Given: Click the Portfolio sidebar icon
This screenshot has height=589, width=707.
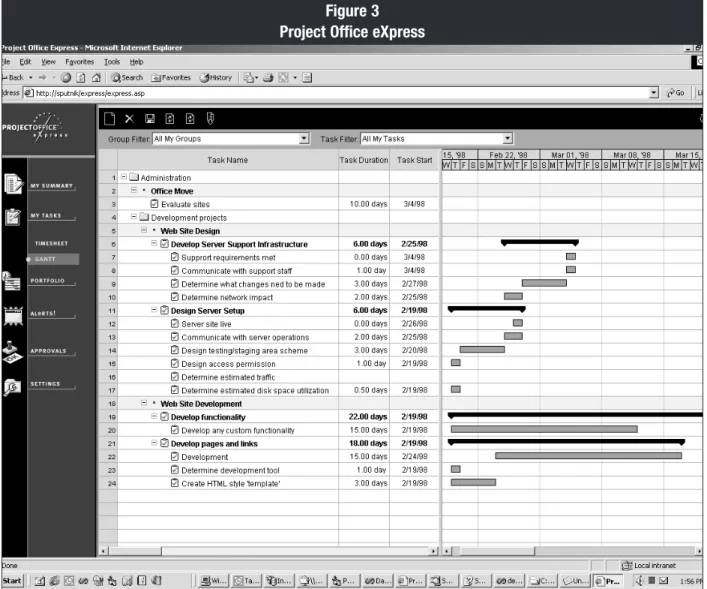Looking at the screenshot, I should pos(11,282).
